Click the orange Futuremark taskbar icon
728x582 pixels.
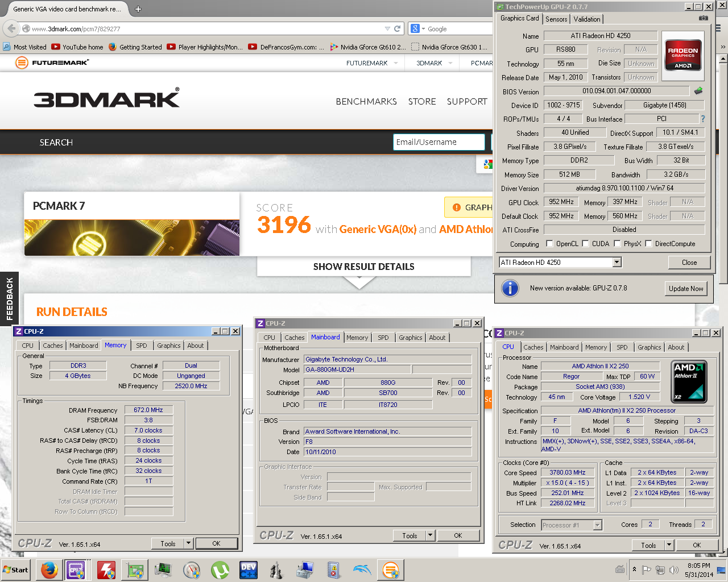click(391, 570)
